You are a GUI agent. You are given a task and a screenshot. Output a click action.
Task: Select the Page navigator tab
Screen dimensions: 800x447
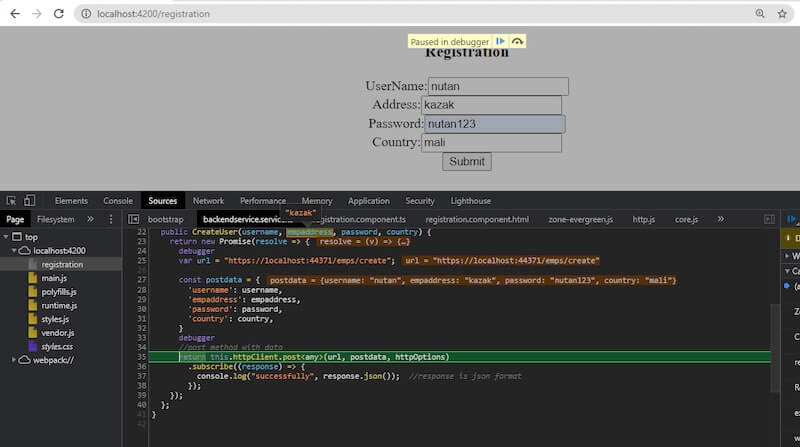pos(15,219)
